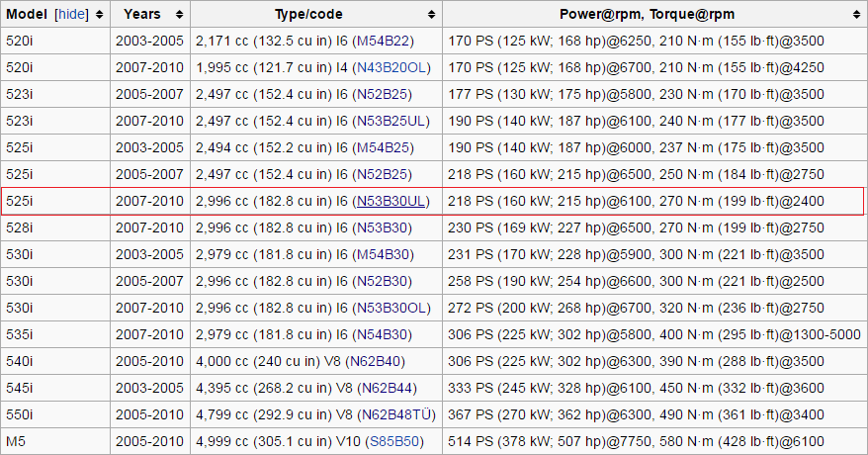Click the Power@rpm, Torque@rpm header text

[648, 15]
